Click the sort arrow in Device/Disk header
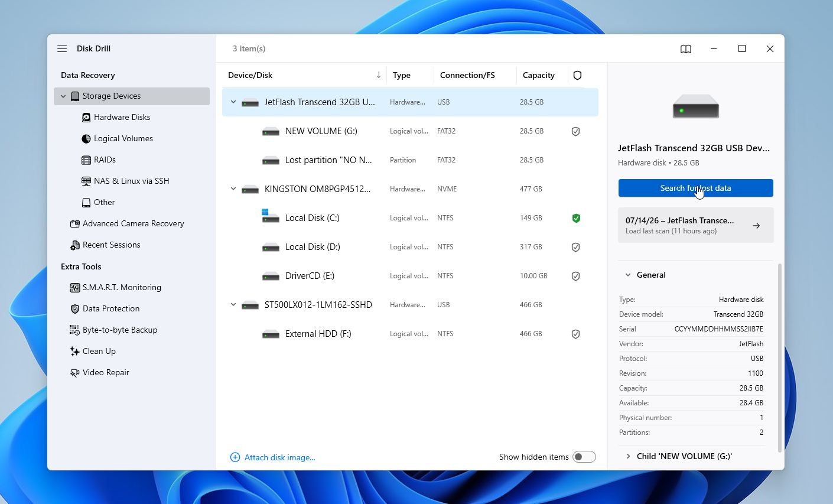The width and height of the screenshot is (833, 504). (379, 75)
